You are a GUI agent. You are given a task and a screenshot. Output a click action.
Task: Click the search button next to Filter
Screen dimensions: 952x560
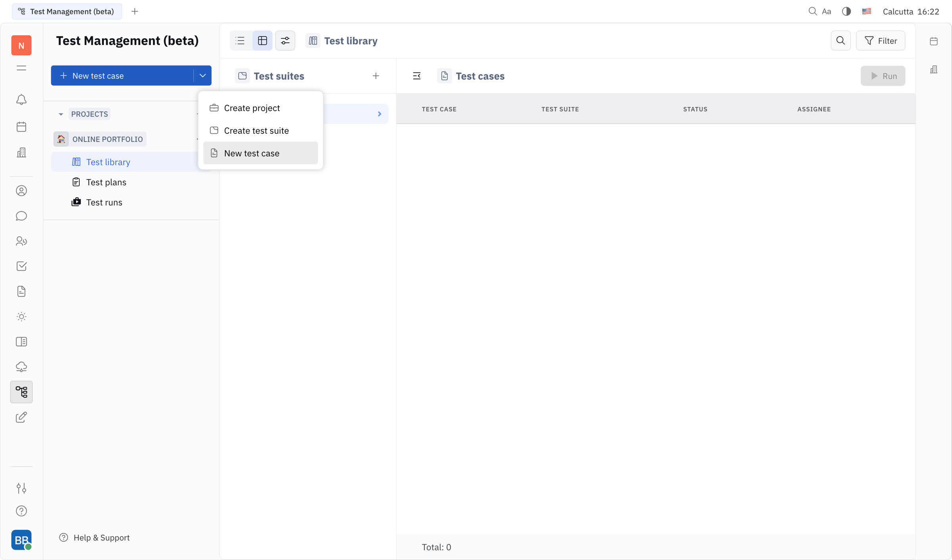coord(841,40)
